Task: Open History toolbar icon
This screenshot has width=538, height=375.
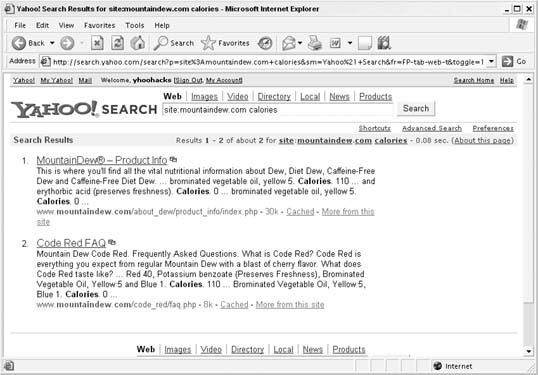Action: coord(265,43)
